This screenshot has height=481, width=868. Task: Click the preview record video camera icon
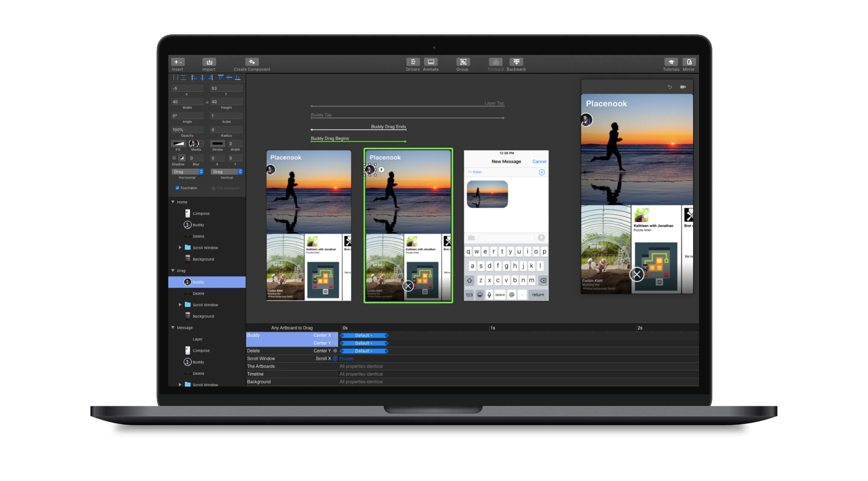683,87
